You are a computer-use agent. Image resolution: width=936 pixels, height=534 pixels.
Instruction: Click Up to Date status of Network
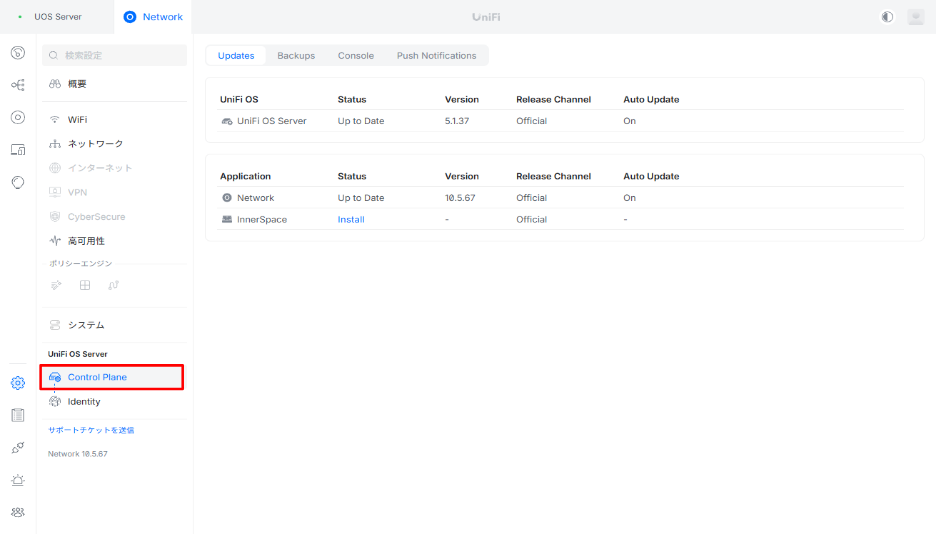coord(361,197)
